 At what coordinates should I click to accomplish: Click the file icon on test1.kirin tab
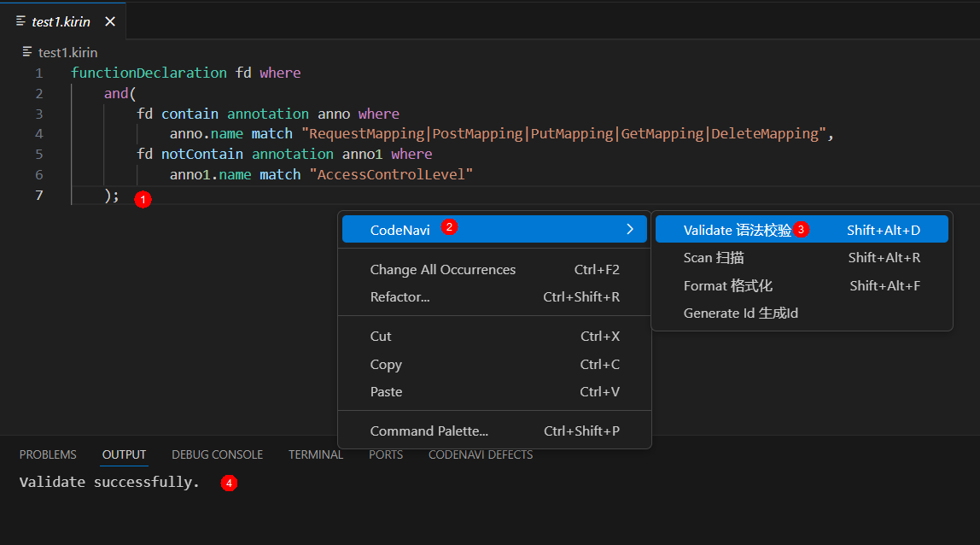[20, 21]
